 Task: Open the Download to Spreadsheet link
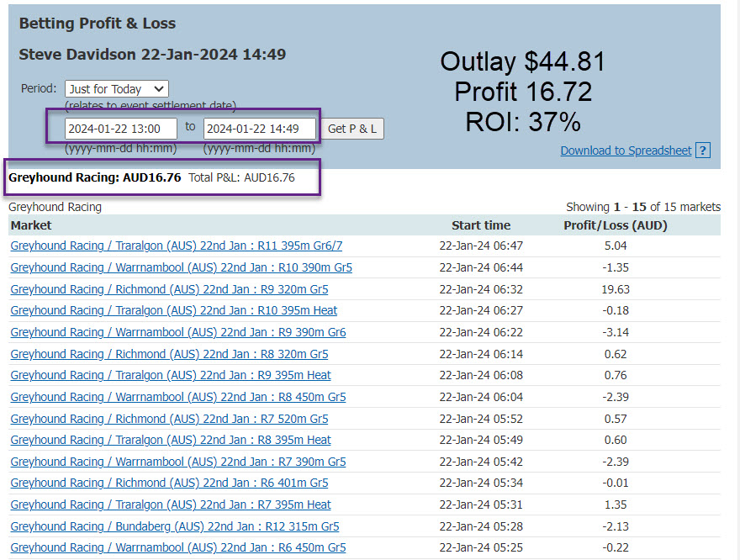pos(626,151)
